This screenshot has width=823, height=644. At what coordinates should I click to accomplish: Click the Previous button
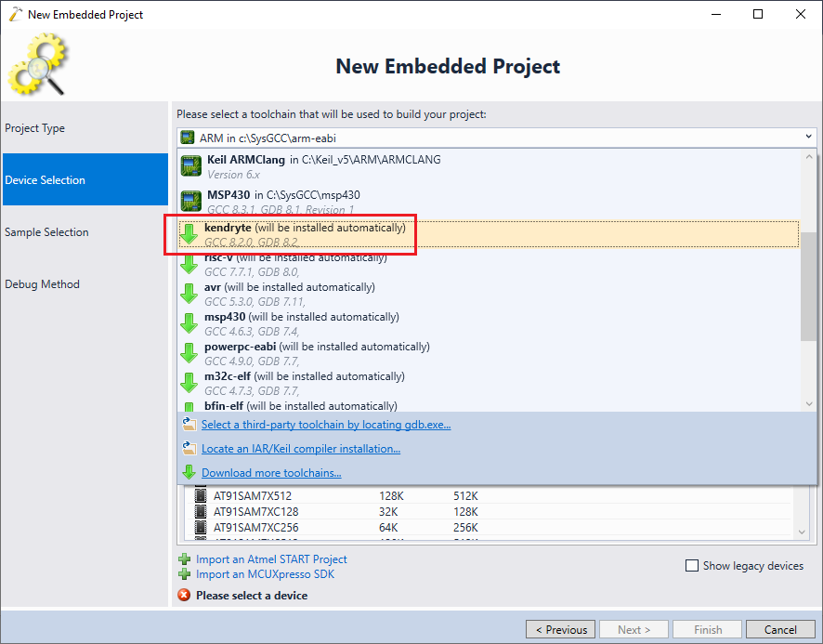(x=560, y=629)
